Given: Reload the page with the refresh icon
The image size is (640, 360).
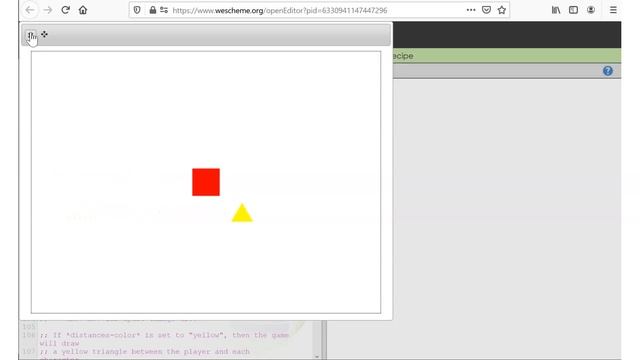Looking at the screenshot, I should tap(65, 10).
